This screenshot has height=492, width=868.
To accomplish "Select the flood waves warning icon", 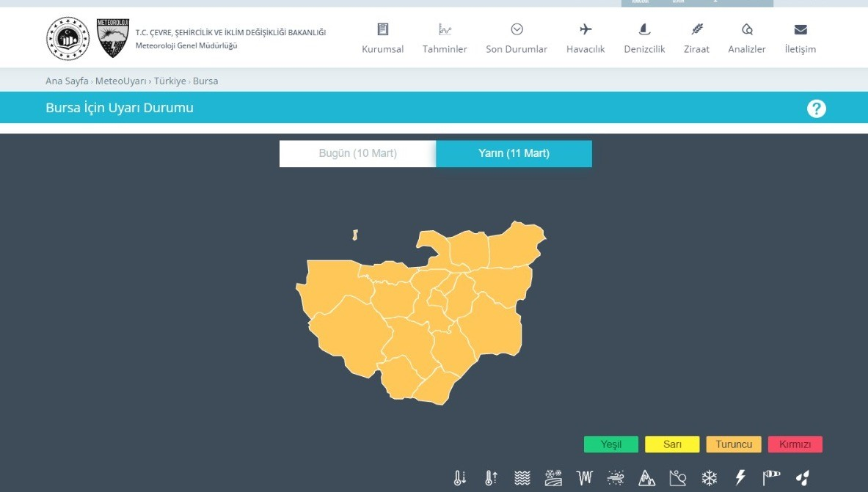I will [522, 478].
